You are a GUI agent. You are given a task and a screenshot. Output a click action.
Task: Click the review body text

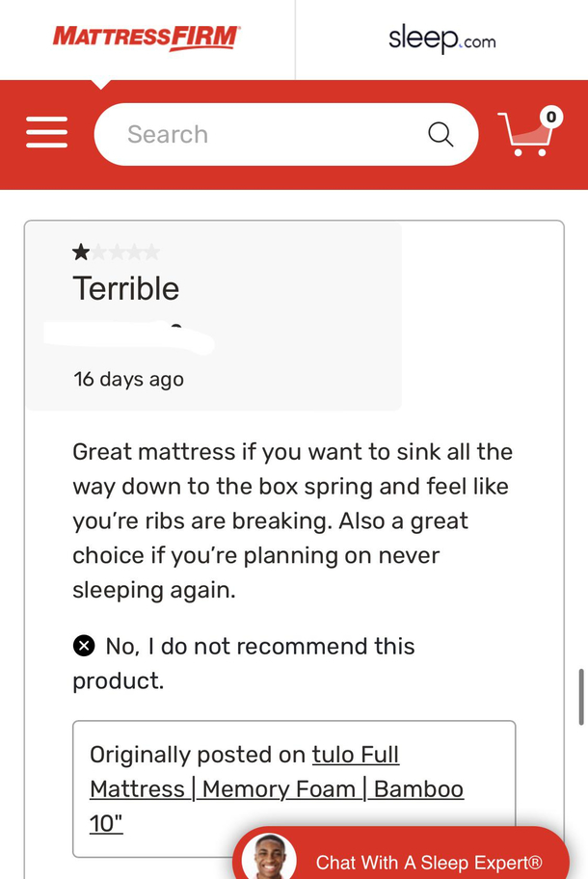(x=292, y=520)
